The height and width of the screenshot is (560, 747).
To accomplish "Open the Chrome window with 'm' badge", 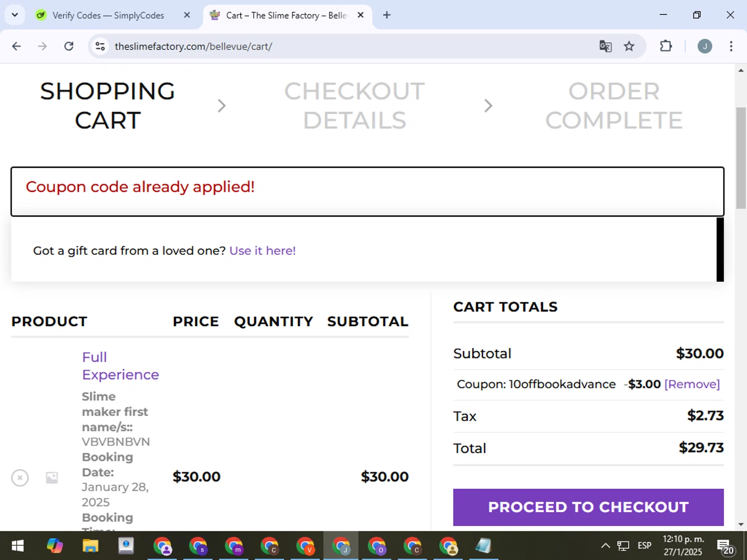I will click(234, 546).
